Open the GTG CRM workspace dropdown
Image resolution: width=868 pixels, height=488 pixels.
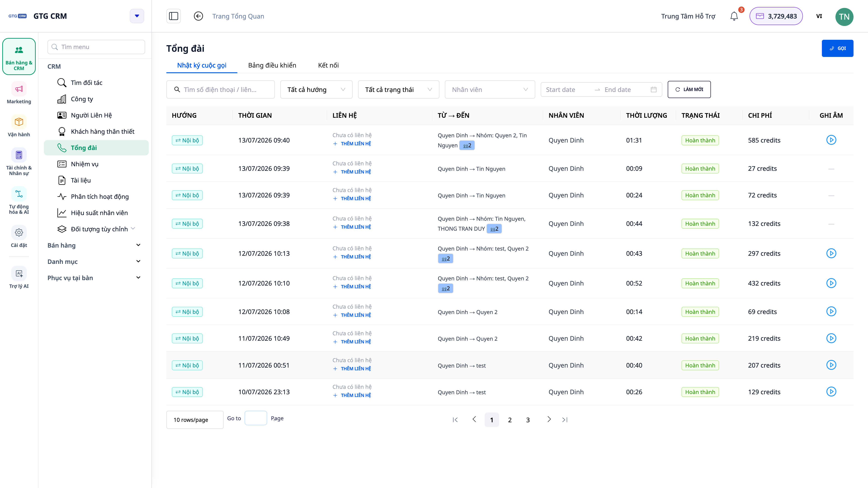tap(137, 16)
